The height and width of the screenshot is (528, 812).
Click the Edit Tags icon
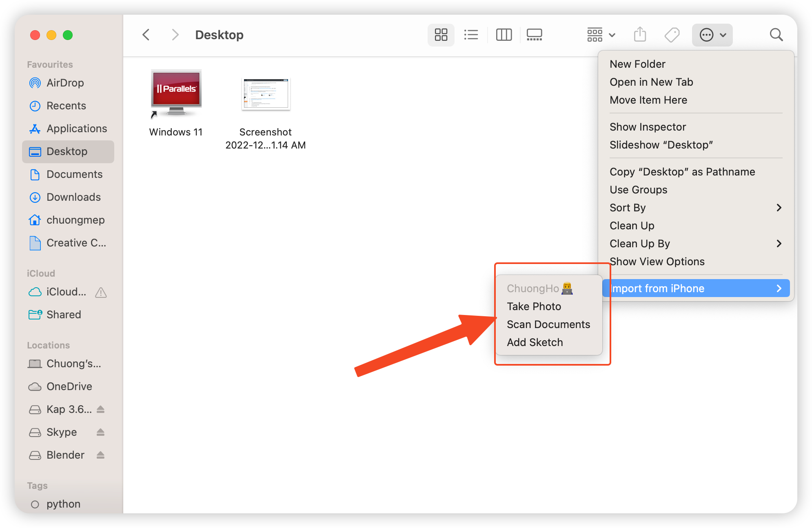pos(672,35)
